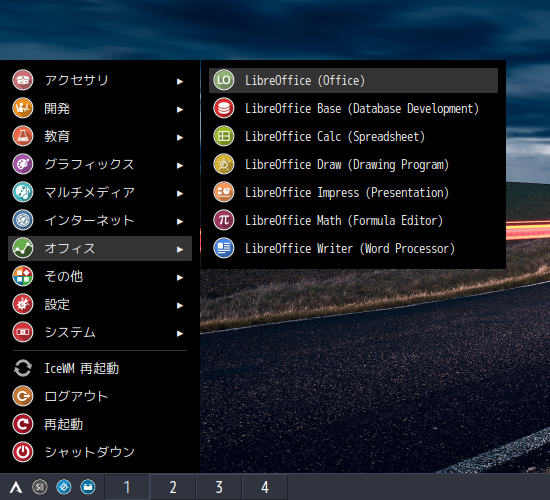Click the アクセサリ category icon
550x500 pixels.
tap(23, 80)
